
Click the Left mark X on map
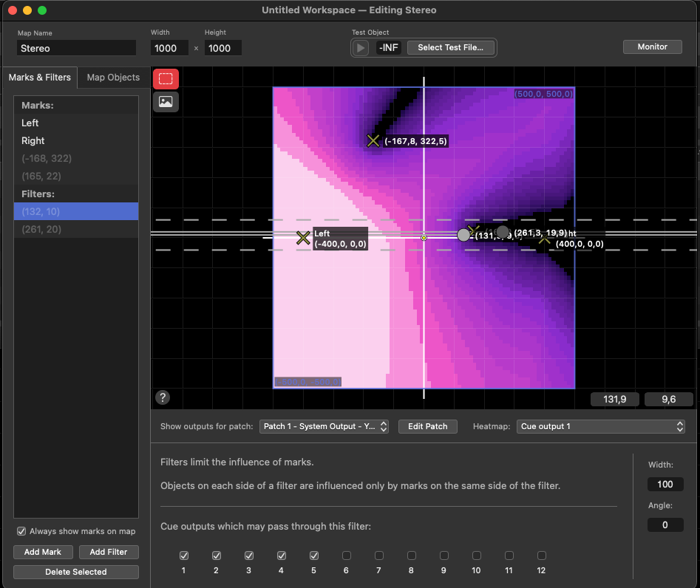click(x=303, y=238)
